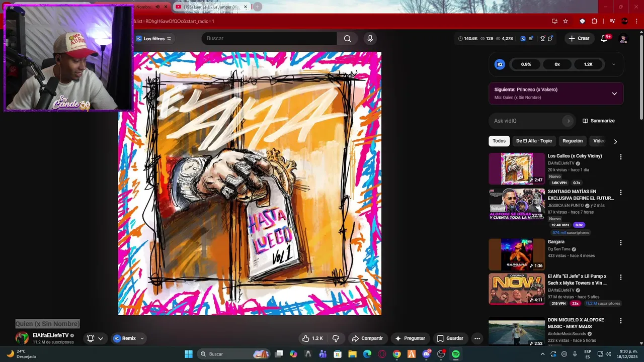Image resolution: width=644 pixels, height=362 pixels.
Task: Open a new browser tab
Action: 258,7
